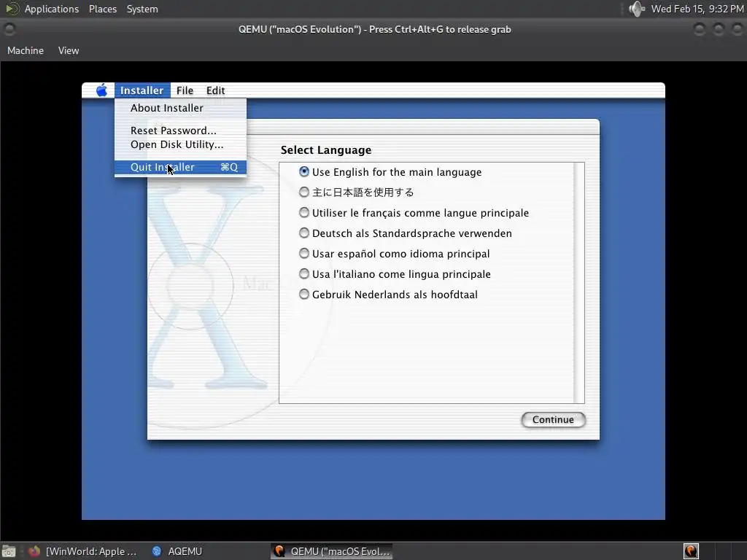Click the date and time clock
This screenshot has width=747, height=560.
coord(697,9)
